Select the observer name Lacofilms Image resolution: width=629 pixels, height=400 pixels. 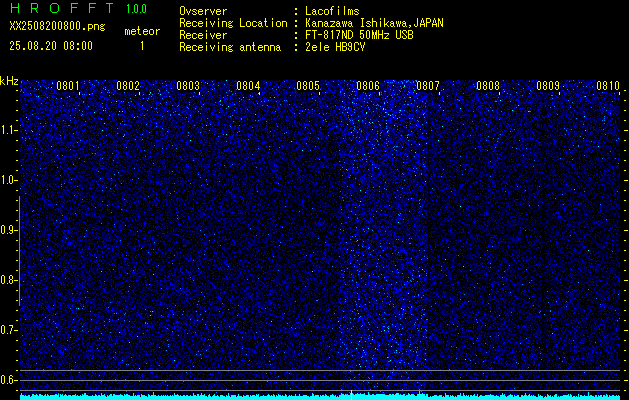(x=332, y=11)
